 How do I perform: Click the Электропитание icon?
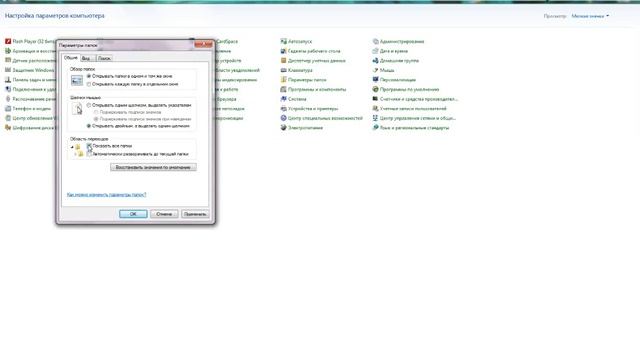click(283, 128)
